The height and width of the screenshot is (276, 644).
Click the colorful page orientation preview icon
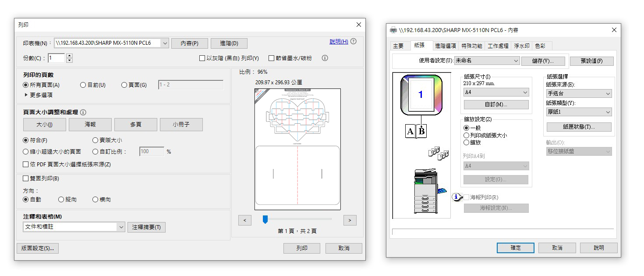pyautogui.click(x=421, y=95)
